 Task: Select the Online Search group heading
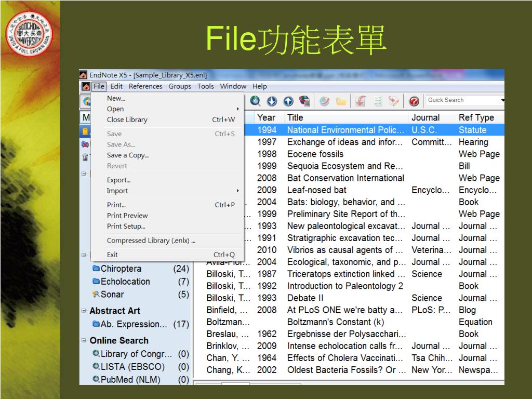[x=119, y=340]
